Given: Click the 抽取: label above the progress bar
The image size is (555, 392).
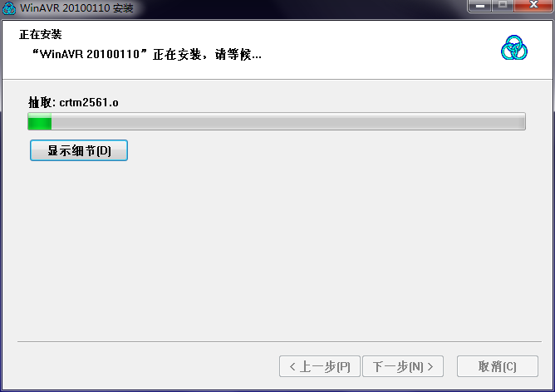Looking at the screenshot, I should (x=42, y=102).
